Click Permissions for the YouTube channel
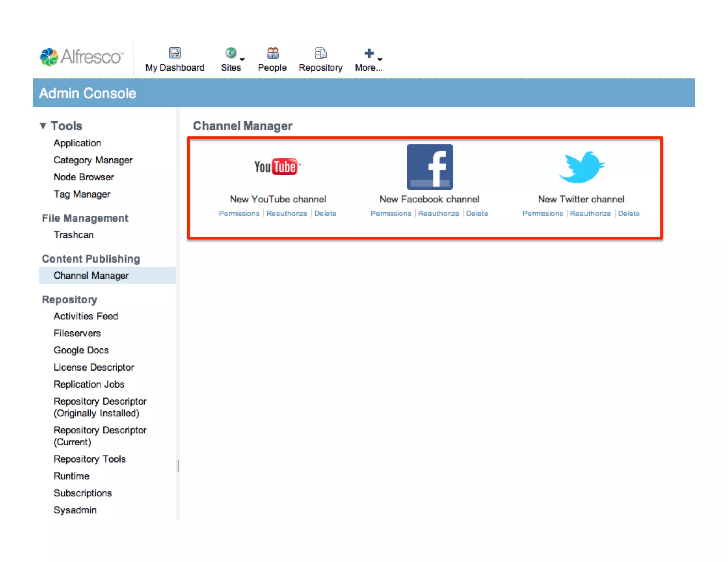Viewport: 728px width, 562px height. 239,214
